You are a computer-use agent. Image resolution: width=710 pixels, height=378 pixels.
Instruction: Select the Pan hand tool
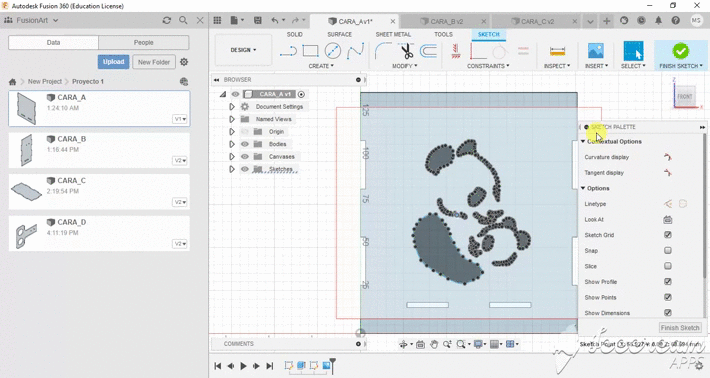[x=434, y=345]
